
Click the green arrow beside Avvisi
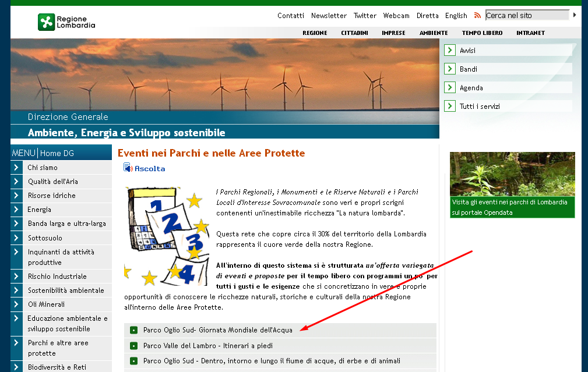(450, 50)
